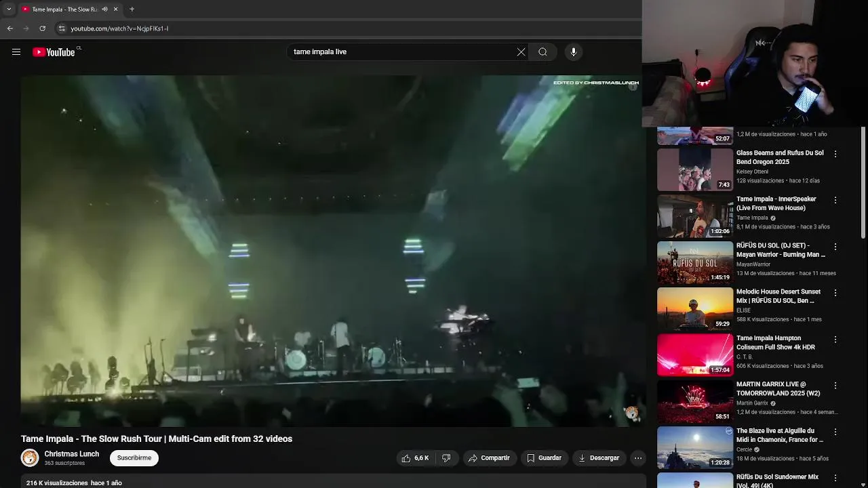Open RÜFÜS DU SOL Mayan Warrior thumbnail
The width and height of the screenshot is (868, 488).
tap(695, 262)
